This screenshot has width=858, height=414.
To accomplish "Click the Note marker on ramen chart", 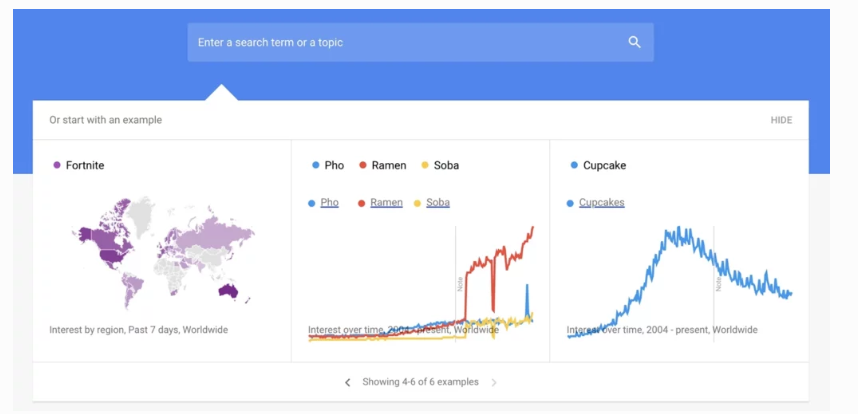I will click(x=460, y=283).
